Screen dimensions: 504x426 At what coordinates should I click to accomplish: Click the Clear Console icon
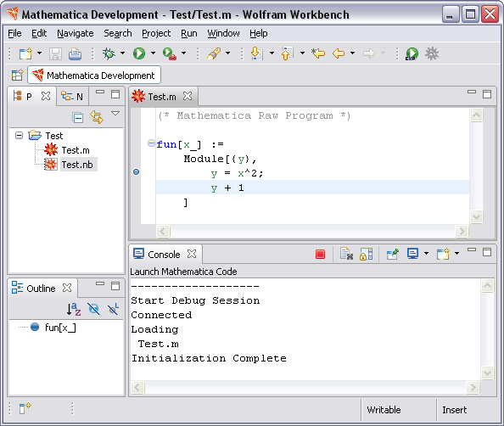[346, 254]
